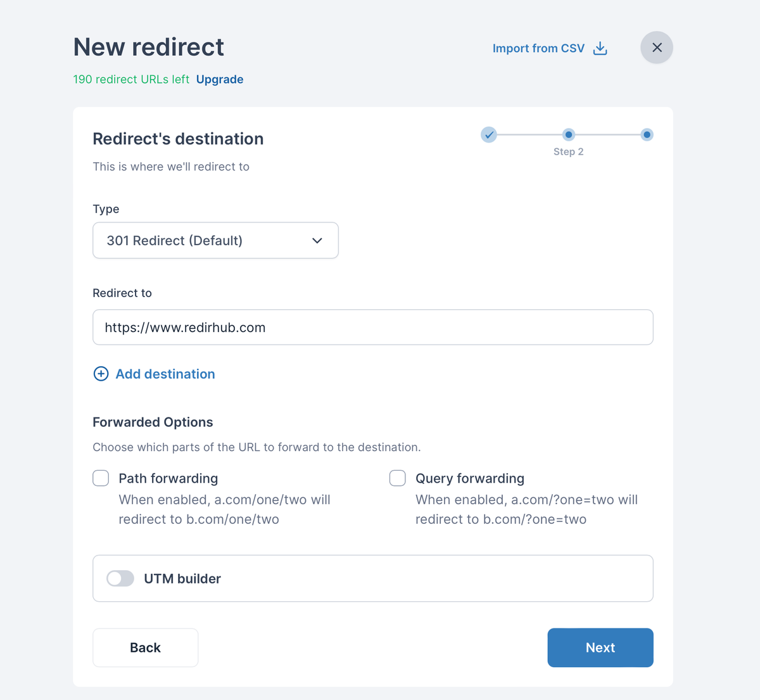
Task: Open the redirect Type dropdown
Action: pyautogui.click(x=215, y=241)
